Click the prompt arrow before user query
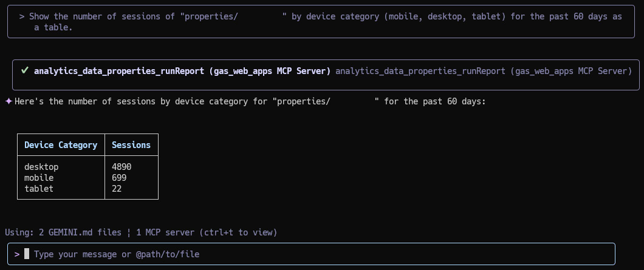This screenshot has height=270, width=644. click(x=22, y=17)
